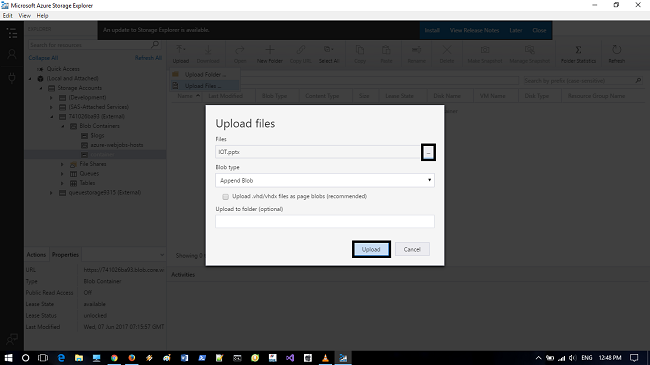Select Quick Access in the tree
650x365 pixels.
pyautogui.click(x=63, y=69)
